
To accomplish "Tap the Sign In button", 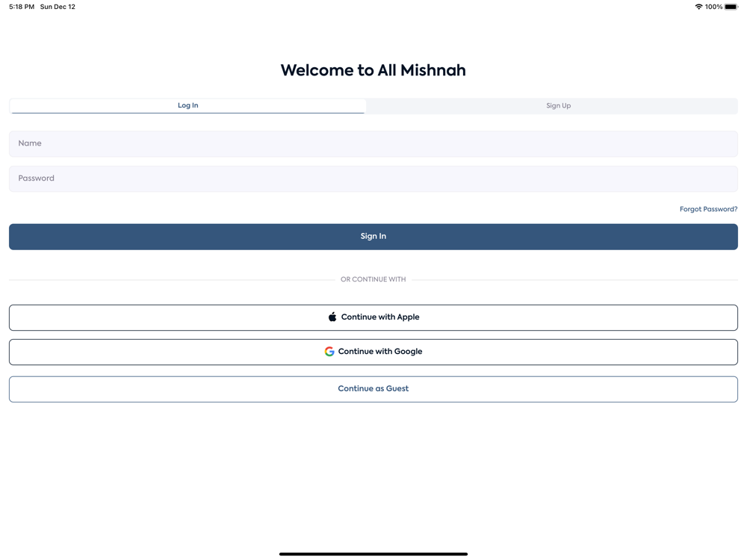I will point(373,237).
